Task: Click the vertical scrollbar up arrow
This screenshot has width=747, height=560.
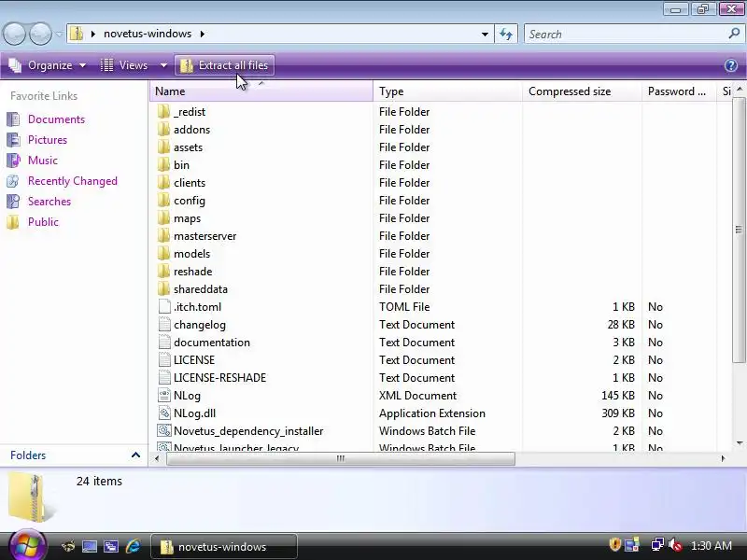Action: [x=740, y=89]
